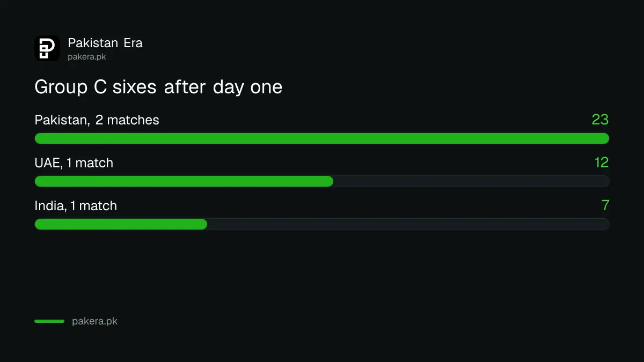644x362 pixels.
Task: Click the Pakistan Era brand name
Action: [x=105, y=43]
